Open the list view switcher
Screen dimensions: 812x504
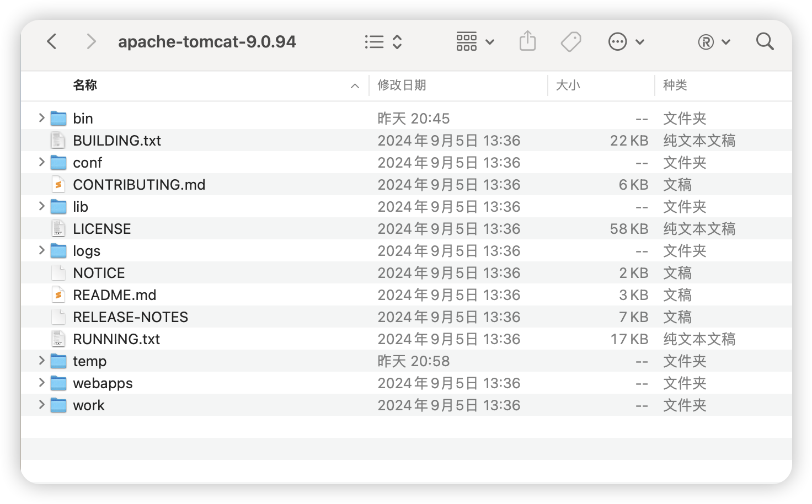tap(383, 42)
